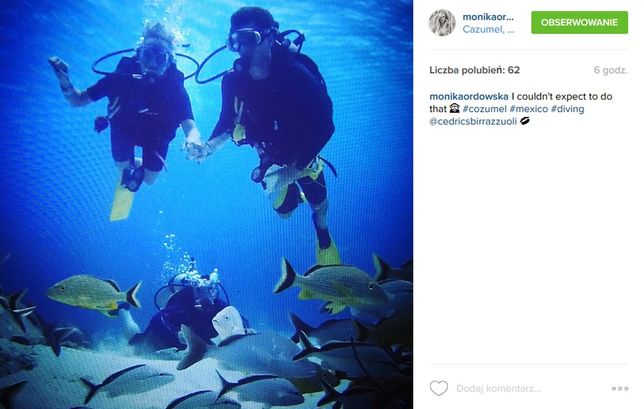Open the #cozumel hashtag

[484, 109]
